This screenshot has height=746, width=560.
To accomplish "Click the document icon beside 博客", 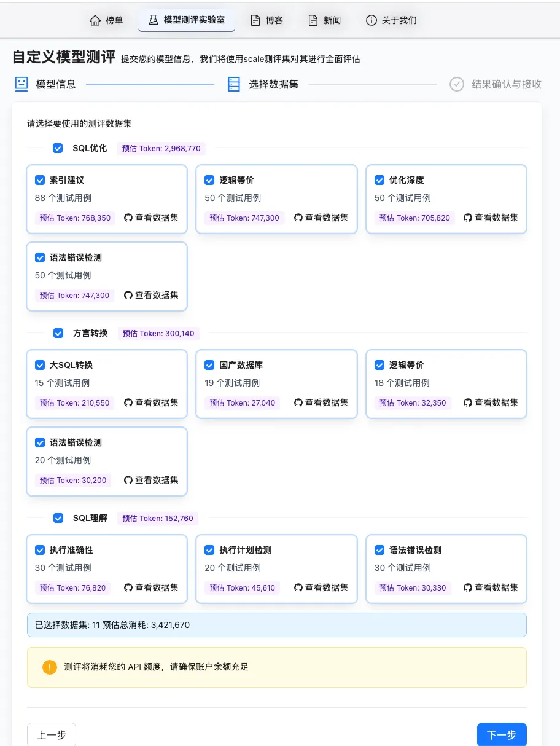I will (255, 20).
